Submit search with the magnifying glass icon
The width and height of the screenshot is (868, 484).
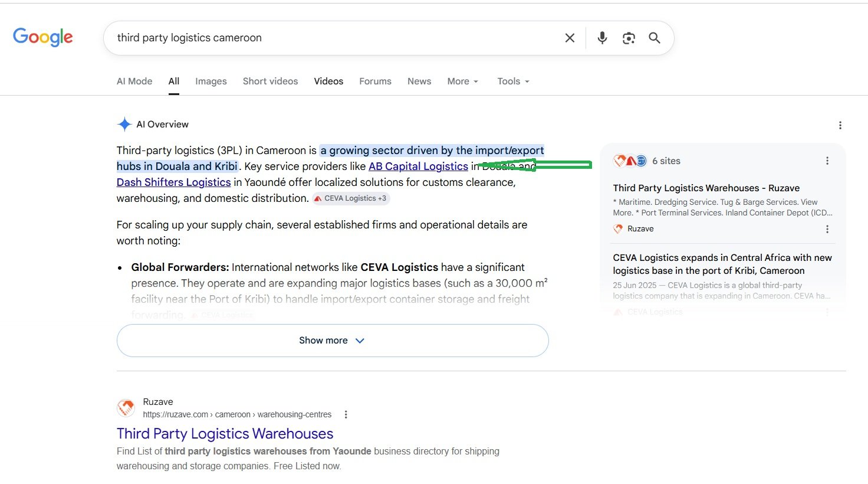pyautogui.click(x=655, y=38)
